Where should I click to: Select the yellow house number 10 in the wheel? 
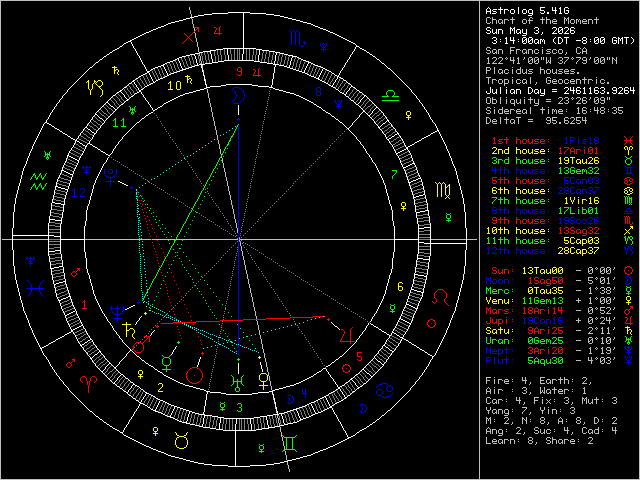174,86
